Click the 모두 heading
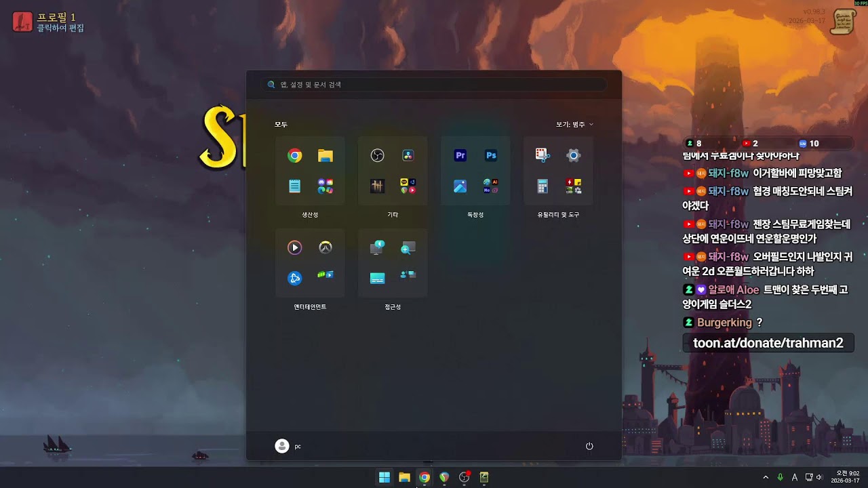The image size is (868, 488). tap(281, 125)
